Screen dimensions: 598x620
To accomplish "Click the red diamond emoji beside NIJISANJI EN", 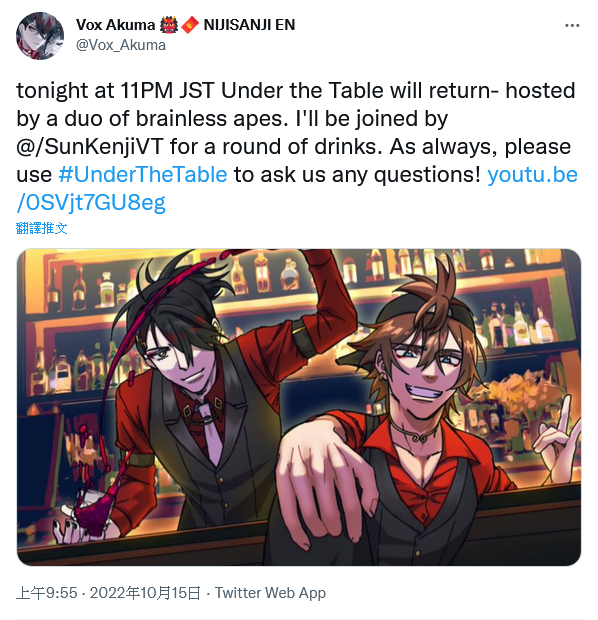I will click(x=190, y=25).
